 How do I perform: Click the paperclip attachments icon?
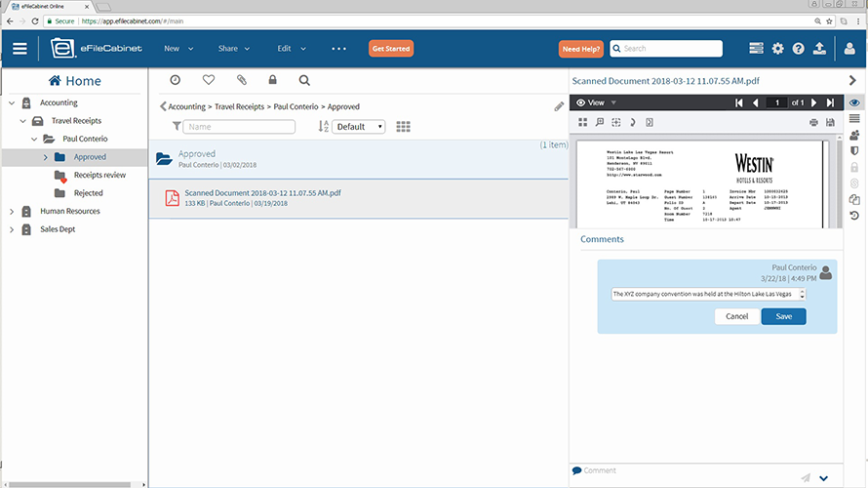point(241,81)
